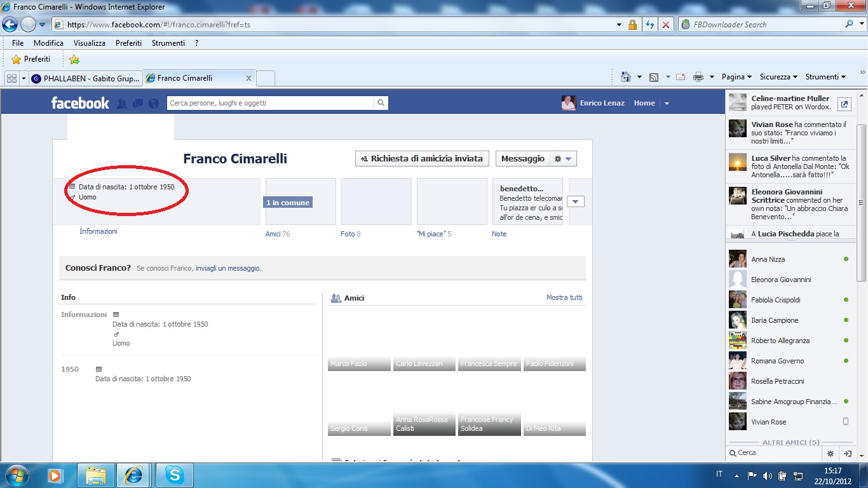This screenshot has width=868, height=488.
Task: Open the Preferiti menu in menu bar
Action: click(x=128, y=43)
